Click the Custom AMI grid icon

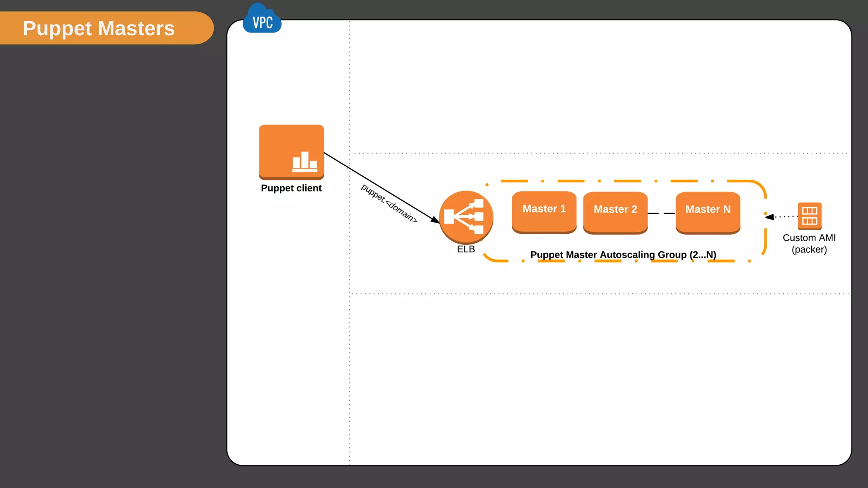pyautogui.click(x=809, y=216)
